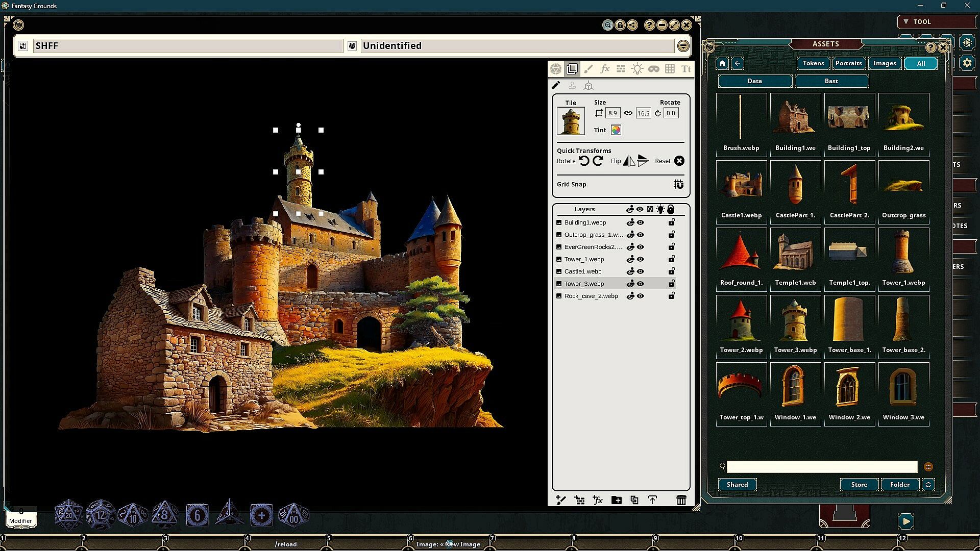Viewport: 980px width, 551px height.
Task: Click the Store button
Action: 859,485
